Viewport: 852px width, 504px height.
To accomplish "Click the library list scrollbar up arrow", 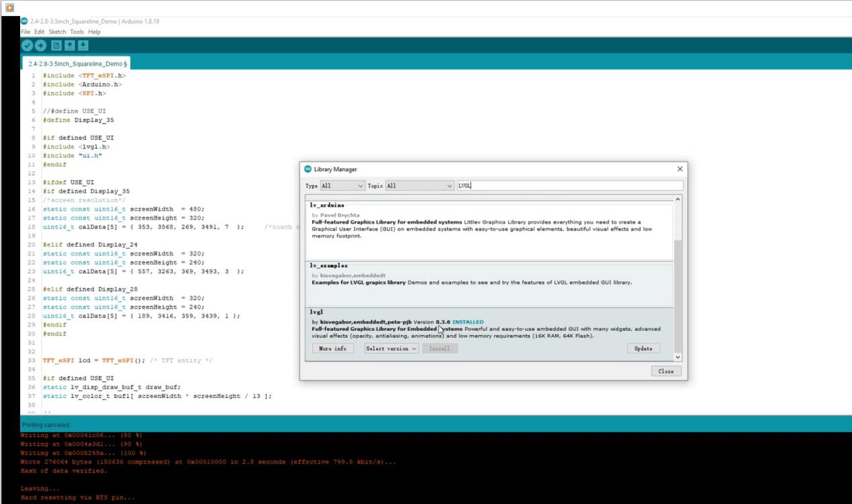I will pyautogui.click(x=677, y=200).
